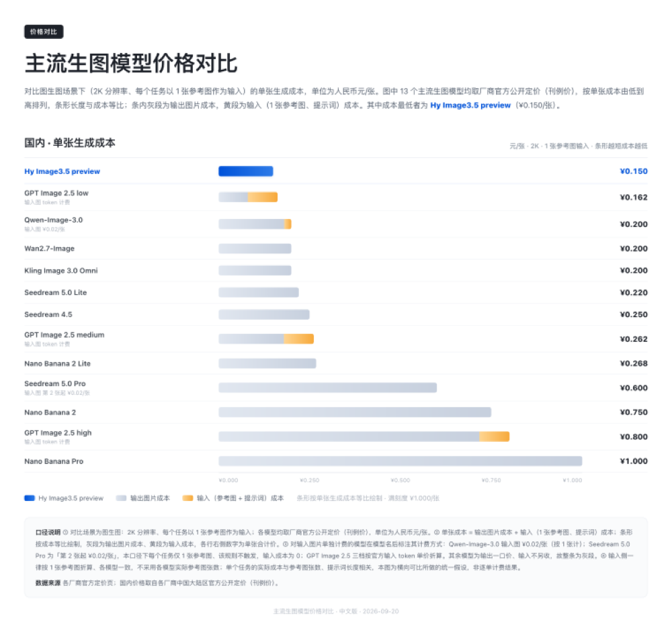Click the 数据来源 heading in footnote
Viewport: 672px width, 636px height.
[48, 584]
